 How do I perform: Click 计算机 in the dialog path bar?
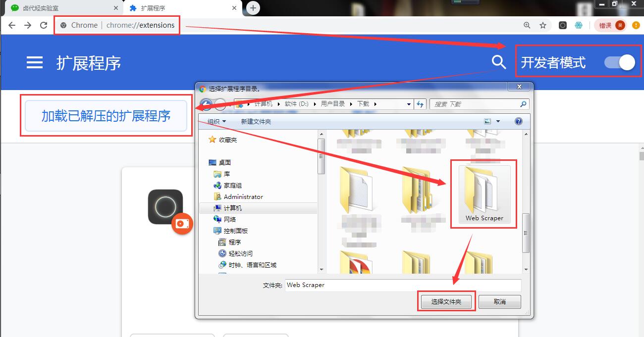click(x=264, y=104)
